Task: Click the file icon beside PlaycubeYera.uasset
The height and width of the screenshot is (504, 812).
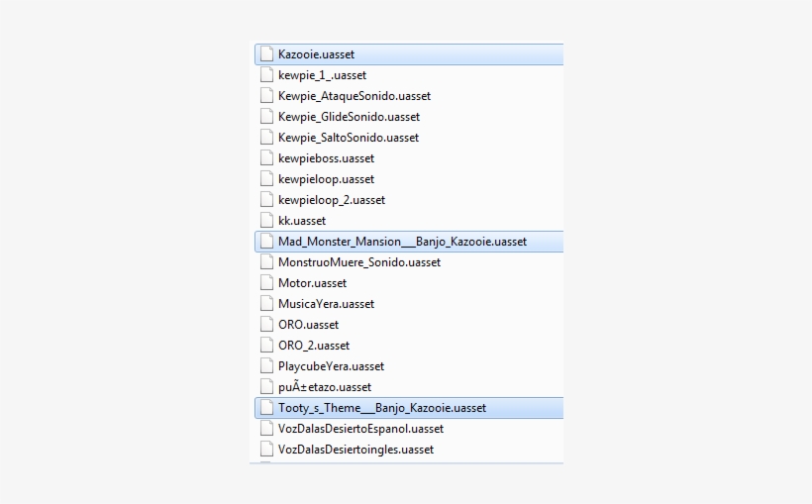Action: (x=266, y=365)
